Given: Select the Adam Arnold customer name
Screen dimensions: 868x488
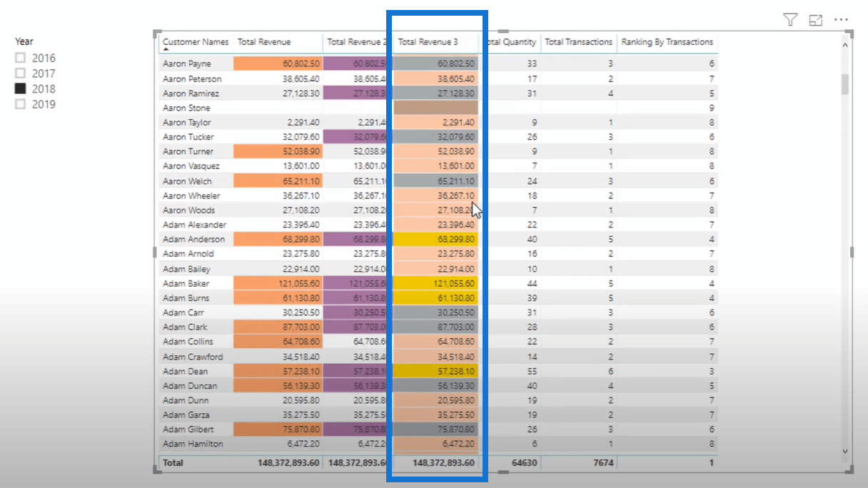Looking at the screenshot, I should (188, 254).
